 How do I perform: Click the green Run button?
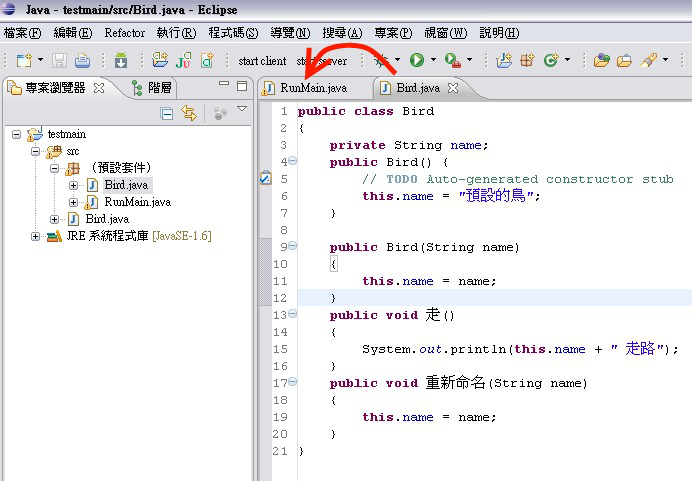point(416,61)
